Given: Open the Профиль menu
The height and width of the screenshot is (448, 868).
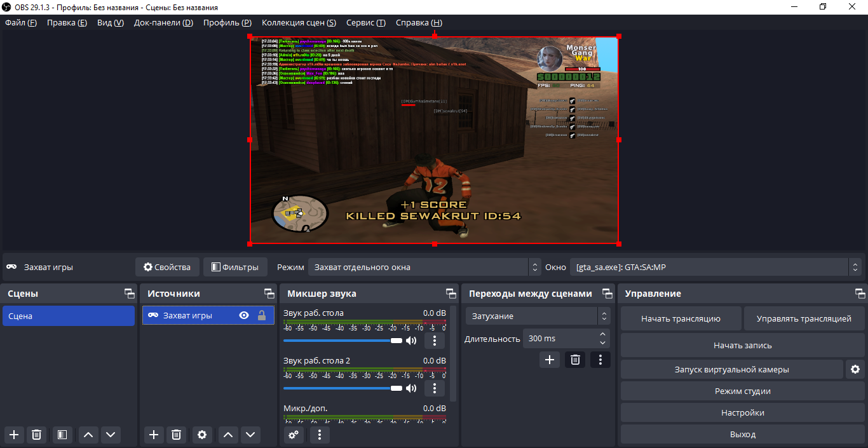Looking at the screenshot, I should [227, 23].
